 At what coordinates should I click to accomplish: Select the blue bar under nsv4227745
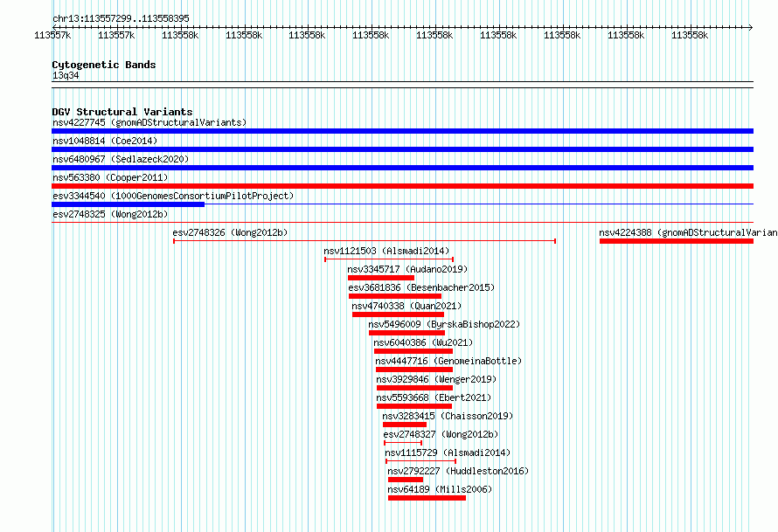[x=402, y=131]
